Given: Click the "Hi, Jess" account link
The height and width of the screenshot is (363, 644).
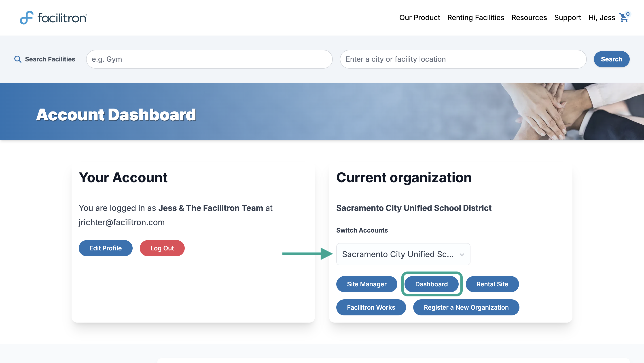Looking at the screenshot, I should point(602,17).
